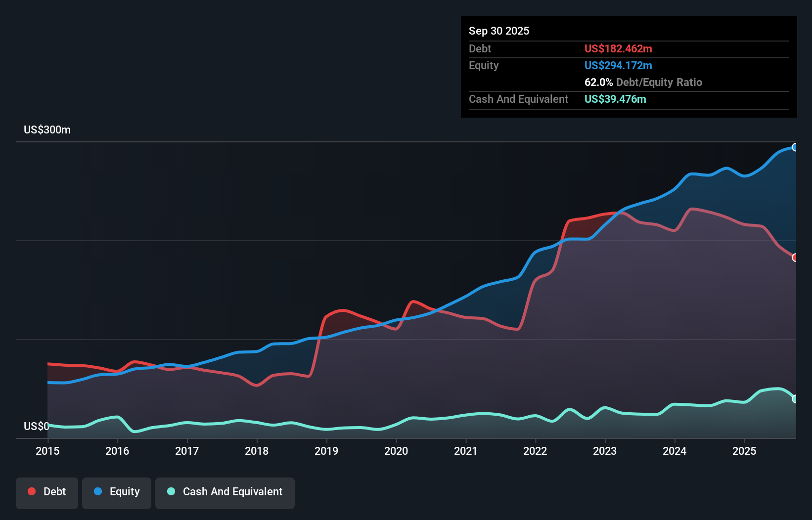Screen dimensions: 812x520
Task: Click the 2022 x-axis label
Action: (535, 451)
